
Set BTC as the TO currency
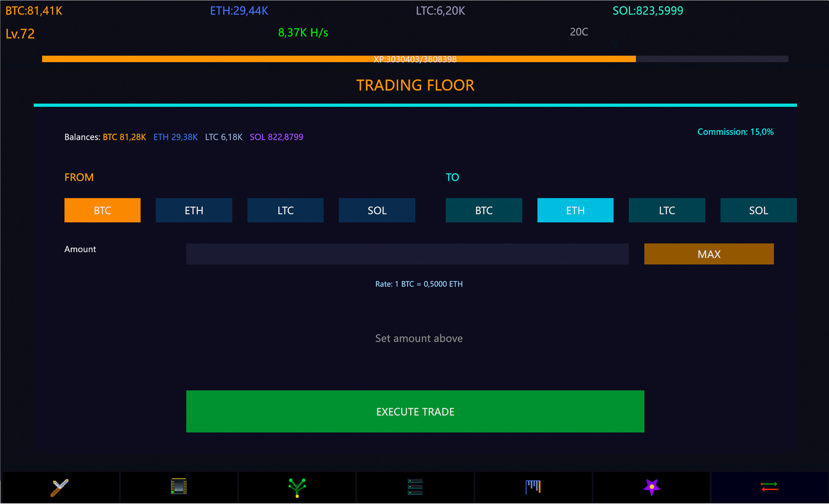coord(484,210)
